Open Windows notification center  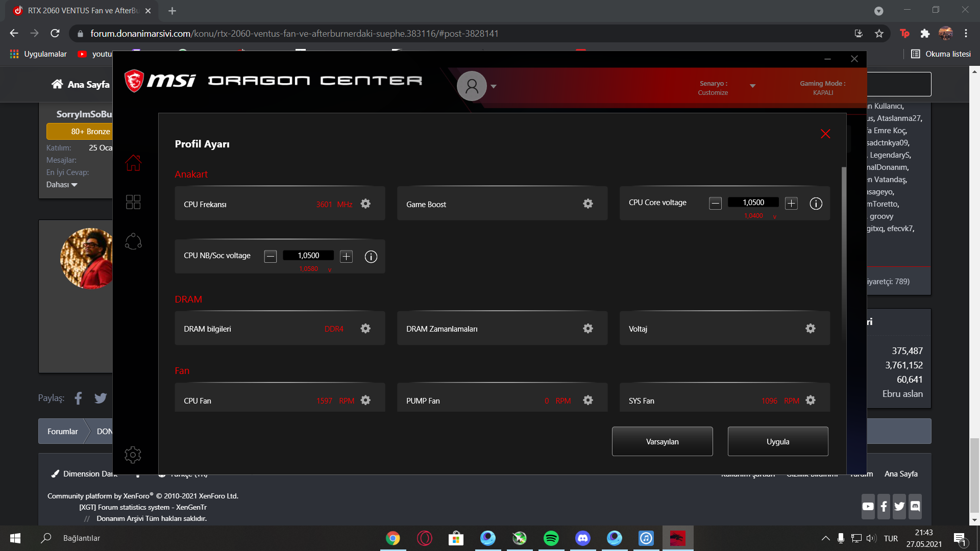tap(960, 538)
